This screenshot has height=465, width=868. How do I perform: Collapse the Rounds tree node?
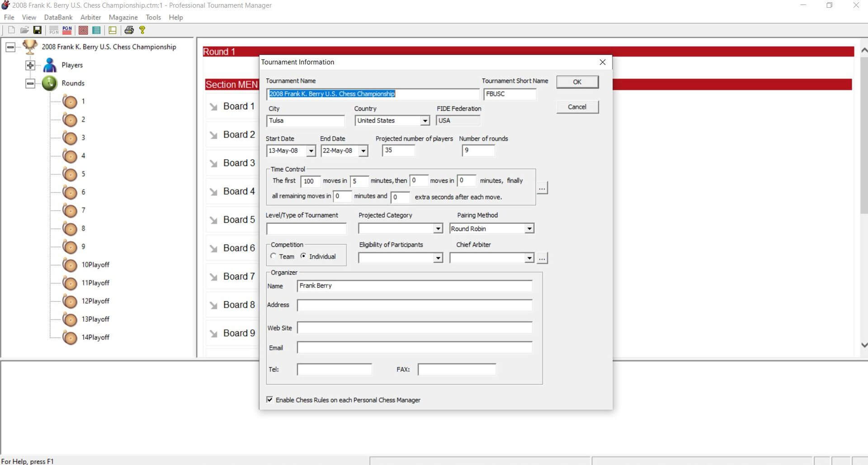30,83
